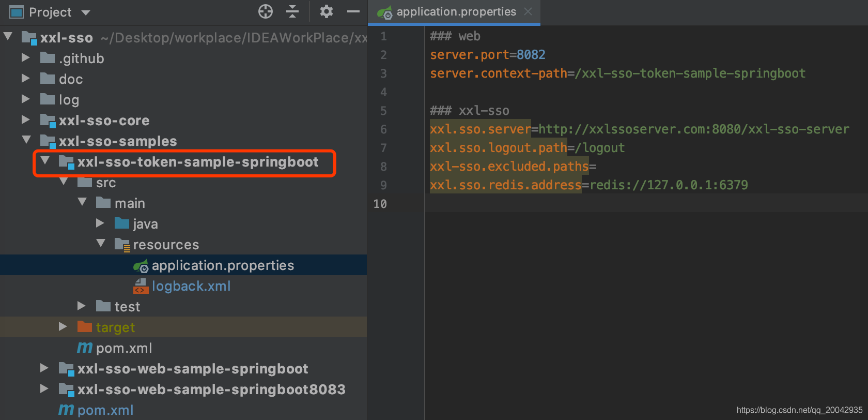Collapse the xxl-sso-samples module
The height and width of the screenshot is (420, 868).
[x=26, y=140]
